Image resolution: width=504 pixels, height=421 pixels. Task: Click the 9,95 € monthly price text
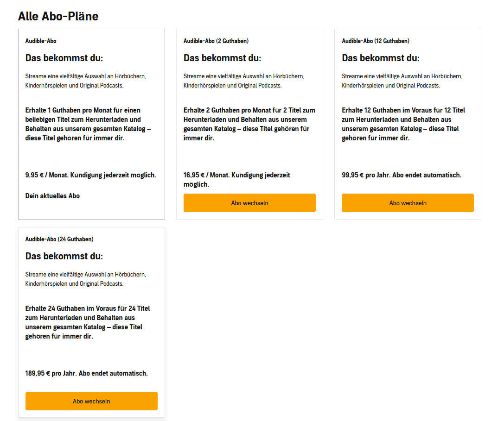[x=90, y=175]
